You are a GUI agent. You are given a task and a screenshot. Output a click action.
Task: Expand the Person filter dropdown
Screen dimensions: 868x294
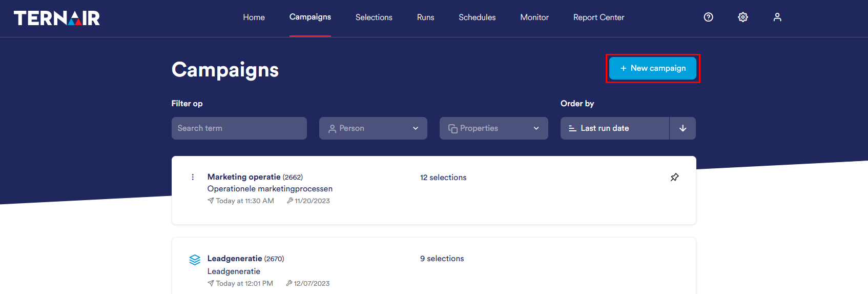[x=373, y=128]
